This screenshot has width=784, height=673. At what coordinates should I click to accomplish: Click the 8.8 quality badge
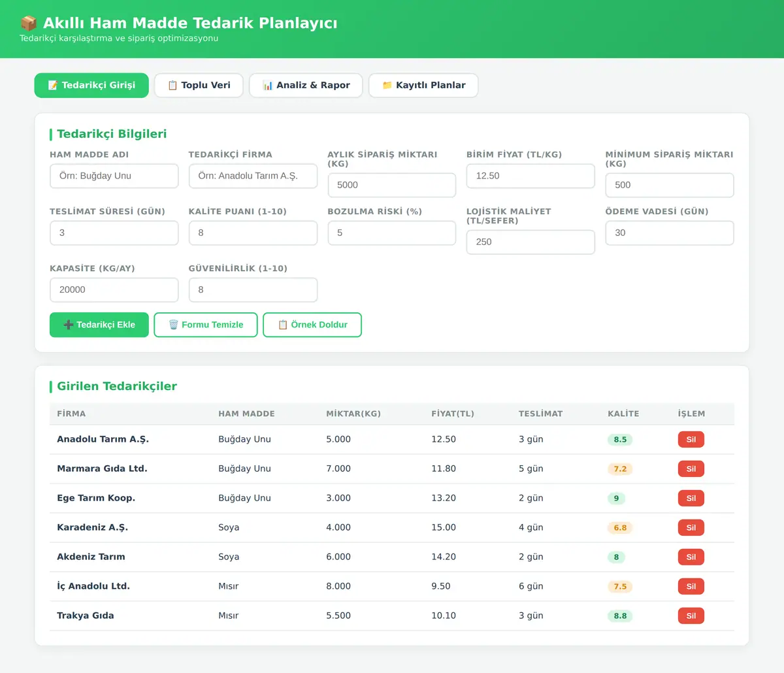point(620,616)
